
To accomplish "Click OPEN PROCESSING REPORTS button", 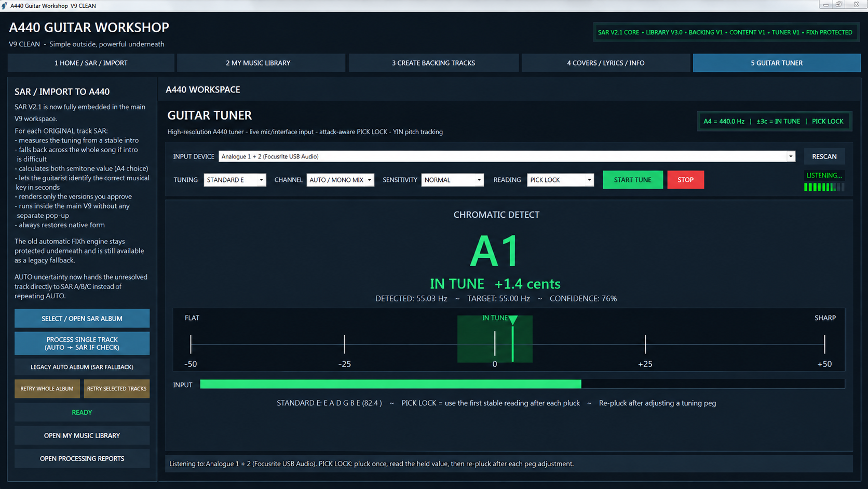I will point(82,458).
